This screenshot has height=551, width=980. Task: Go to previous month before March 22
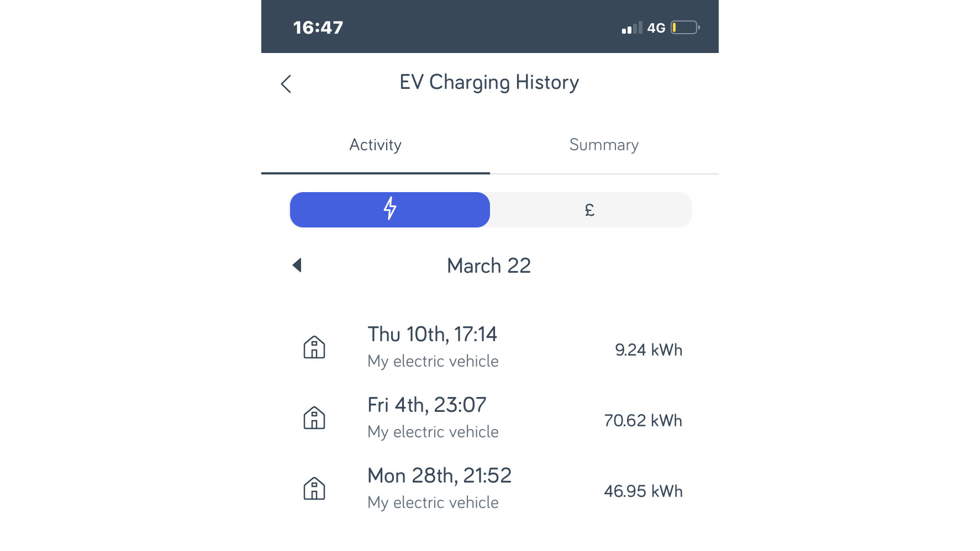pos(297,266)
